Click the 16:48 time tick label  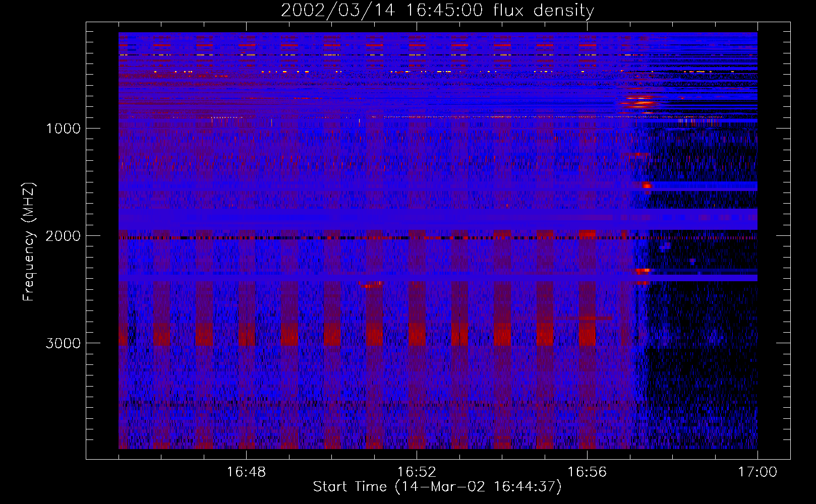coord(246,472)
